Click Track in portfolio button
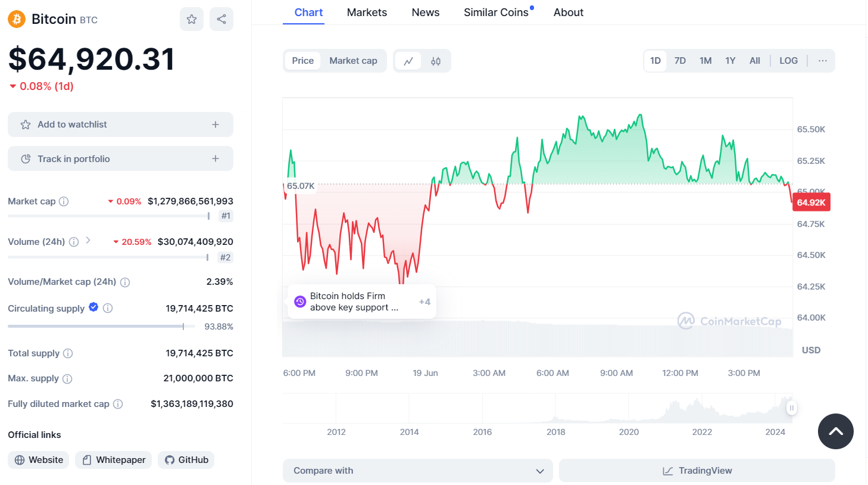This screenshot has height=485, width=868. 120,158
